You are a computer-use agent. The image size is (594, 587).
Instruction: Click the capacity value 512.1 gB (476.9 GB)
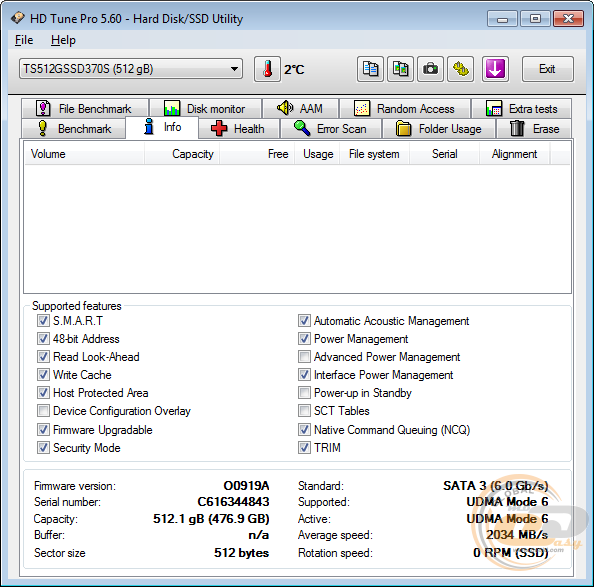pyautogui.click(x=211, y=518)
